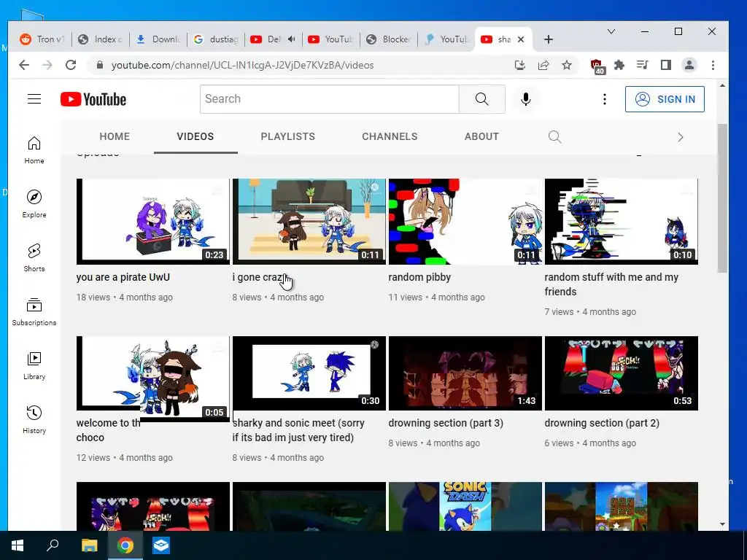The height and width of the screenshot is (560, 747).
Task: Start voice search with microphone icon
Action: click(x=525, y=99)
